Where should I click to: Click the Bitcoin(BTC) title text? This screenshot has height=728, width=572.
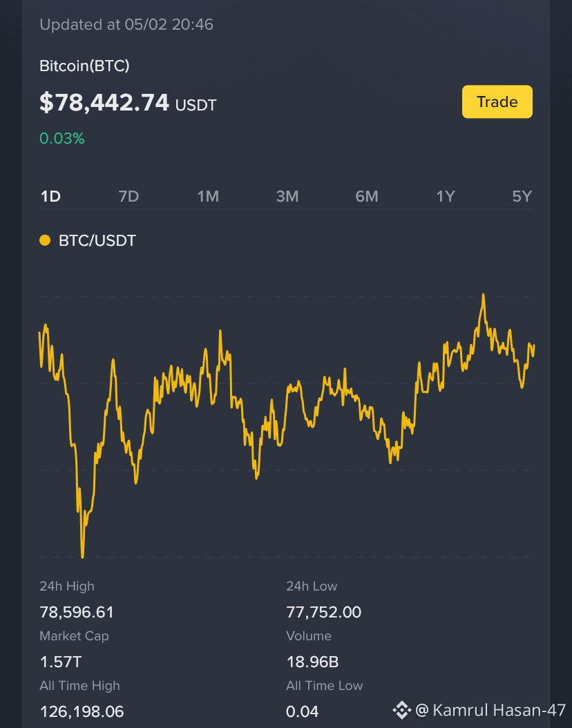click(84, 66)
